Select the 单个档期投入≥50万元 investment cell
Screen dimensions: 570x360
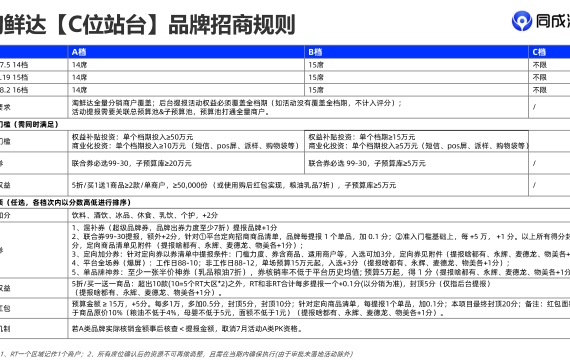click(x=186, y=141)
